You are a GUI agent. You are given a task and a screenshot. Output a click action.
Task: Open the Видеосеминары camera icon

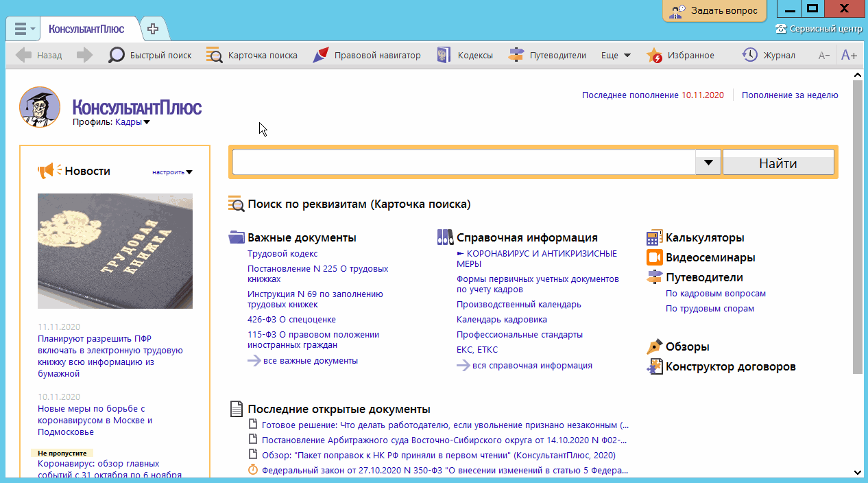pos(655,258)
